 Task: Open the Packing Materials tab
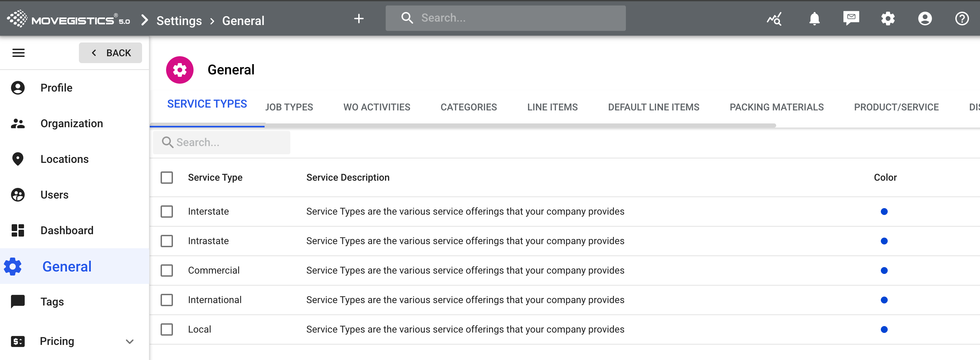pyautogui.click(x=776, y=107)
